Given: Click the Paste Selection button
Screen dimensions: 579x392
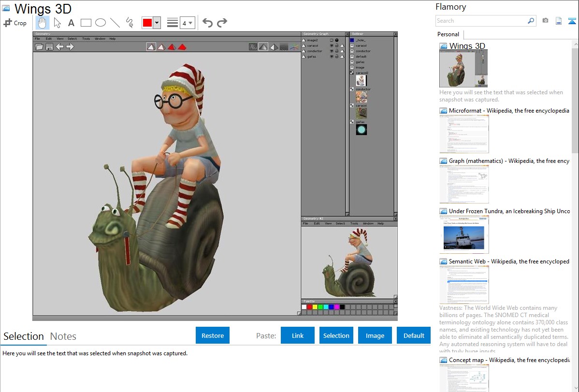Looking at the screenshot, I should [336, 335].
